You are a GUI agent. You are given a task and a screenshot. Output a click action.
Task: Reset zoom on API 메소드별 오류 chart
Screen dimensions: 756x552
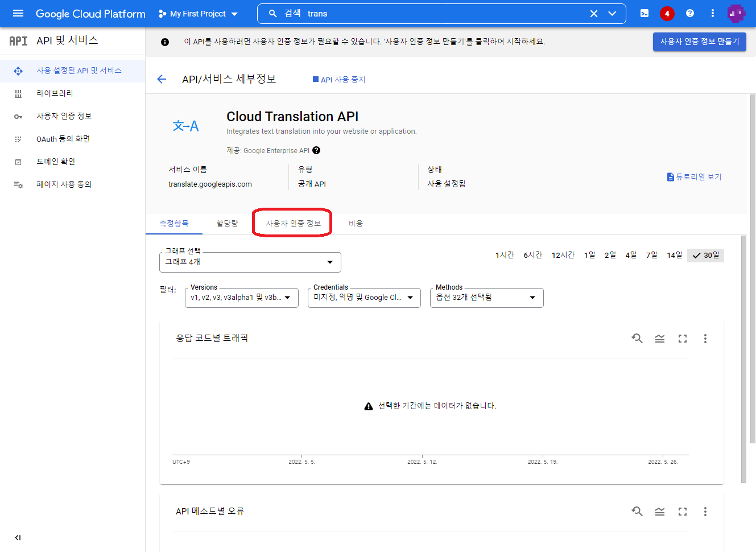pyautogui.click(x=637, y=512)
